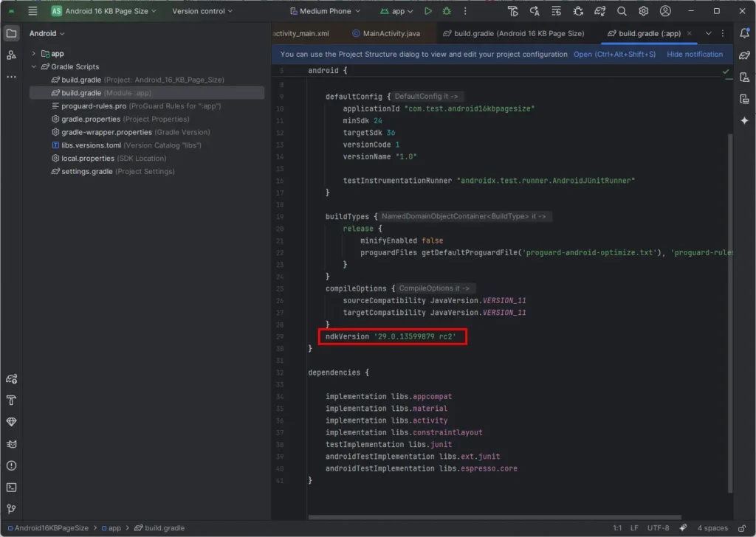Click the ndkVersion line in editor
This screenshot has width=756, height=537.
tap(391, 336)
